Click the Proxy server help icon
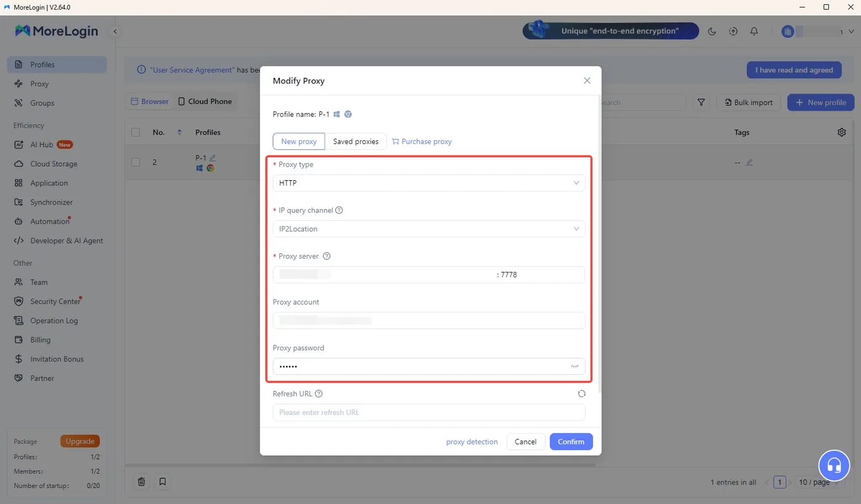Screen dimensions: 861x504 [x=327, y=256]
